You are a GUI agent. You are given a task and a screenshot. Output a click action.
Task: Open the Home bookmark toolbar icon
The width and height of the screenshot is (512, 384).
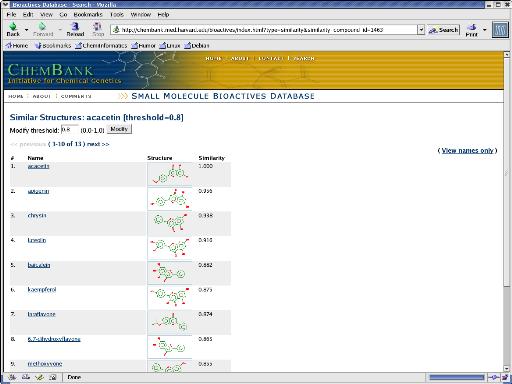[9, 46]
